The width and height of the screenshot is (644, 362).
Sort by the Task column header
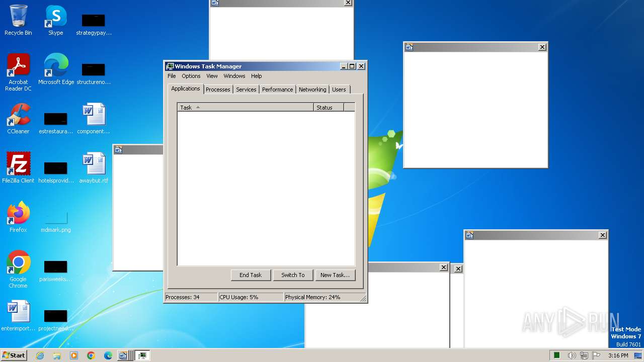tap(246, 108)
